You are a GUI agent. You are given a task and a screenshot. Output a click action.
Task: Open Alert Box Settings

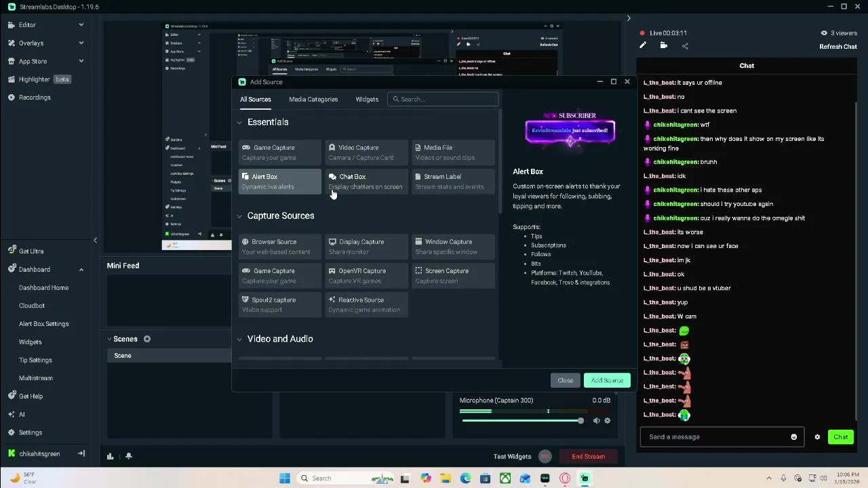pos(43,324)
